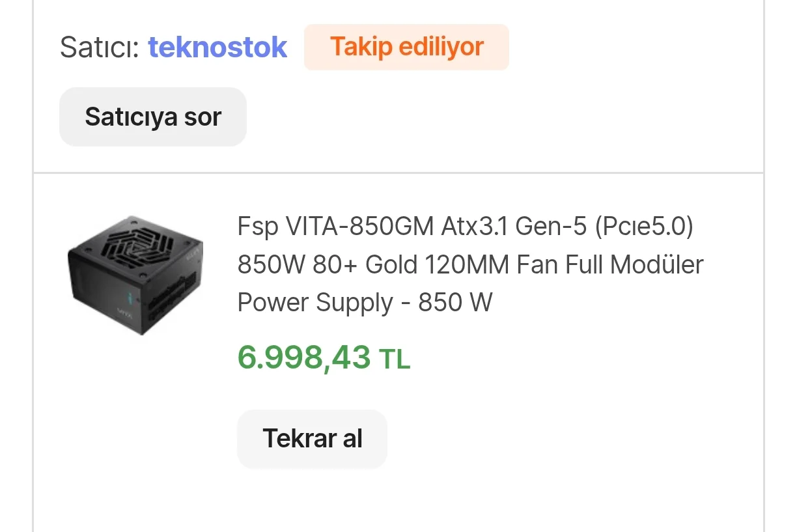Visit the teknostok store page
The width and height of the screenshot is (797, 532).
pyautogui.click(x=217, y=48)
